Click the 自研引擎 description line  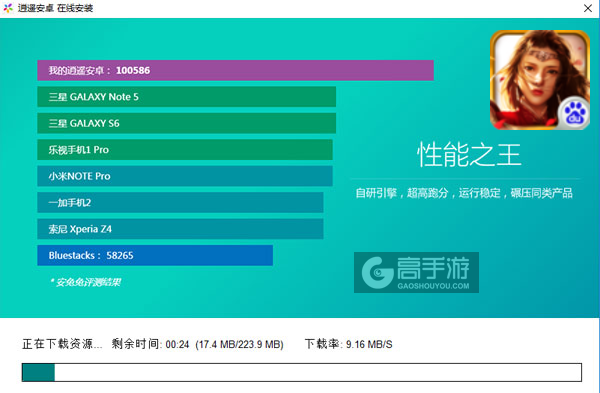click(464, 193)
